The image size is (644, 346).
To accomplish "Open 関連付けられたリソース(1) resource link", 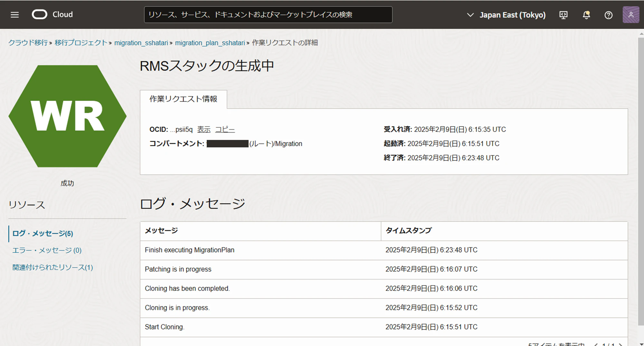I will tap(52, 267).
